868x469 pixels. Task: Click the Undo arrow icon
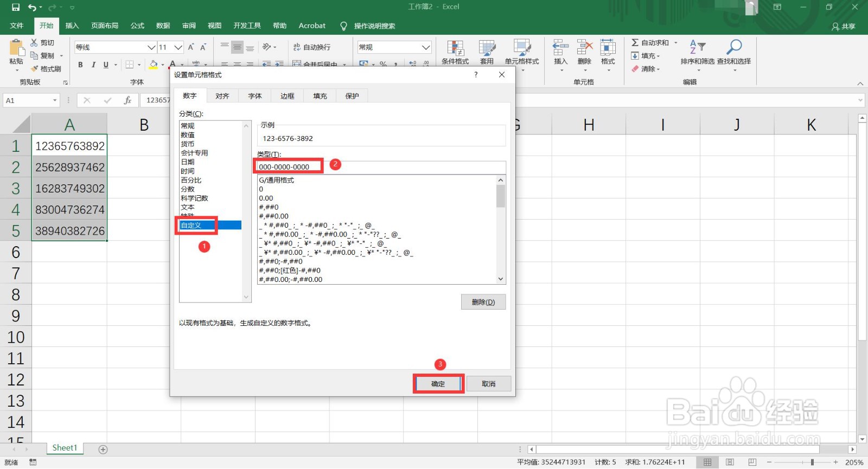33,7
